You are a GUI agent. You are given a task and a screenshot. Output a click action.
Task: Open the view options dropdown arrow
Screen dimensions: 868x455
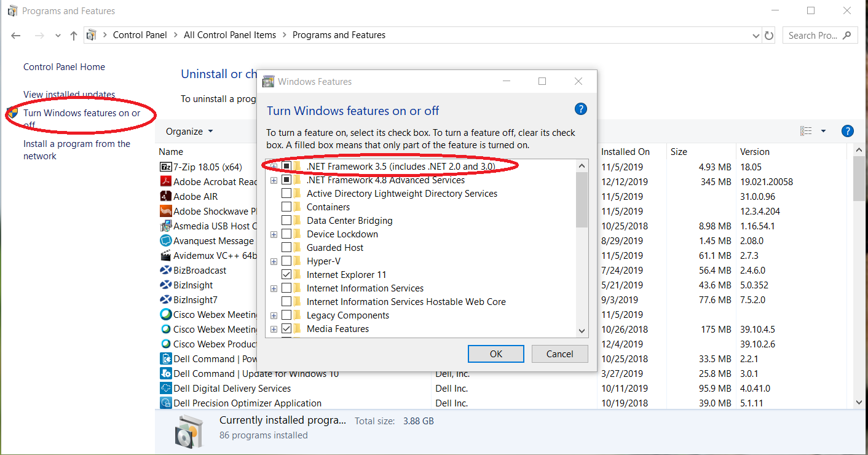823,131
